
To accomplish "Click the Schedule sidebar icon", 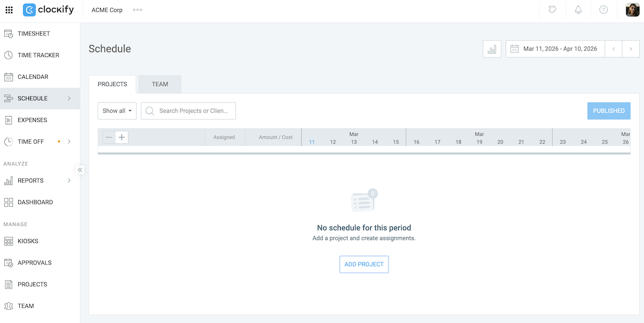I will 9,98.
